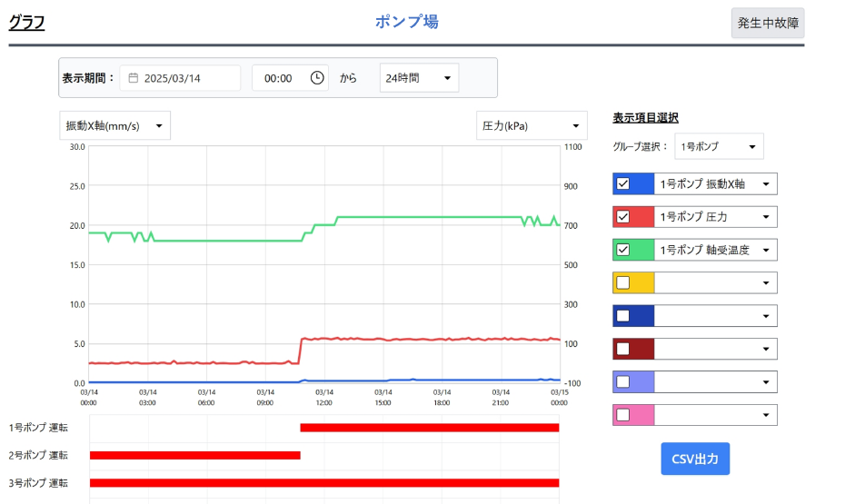Click the 1号ポンプ 運転 red timeline bar

point(429,428)
